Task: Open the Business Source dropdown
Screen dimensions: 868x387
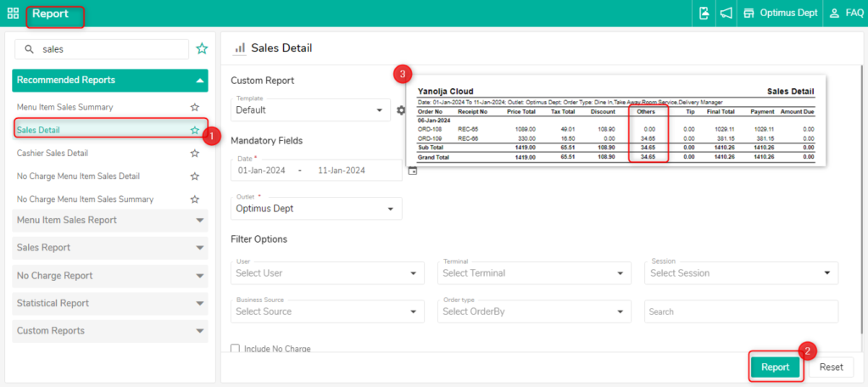Action: (x=327, y=311)
